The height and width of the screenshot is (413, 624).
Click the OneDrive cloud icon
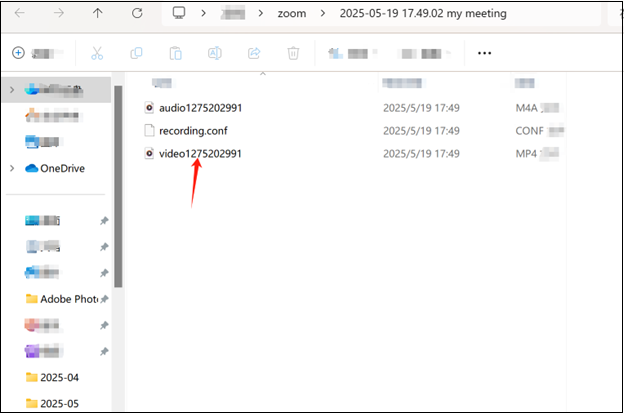coord(31,168)
